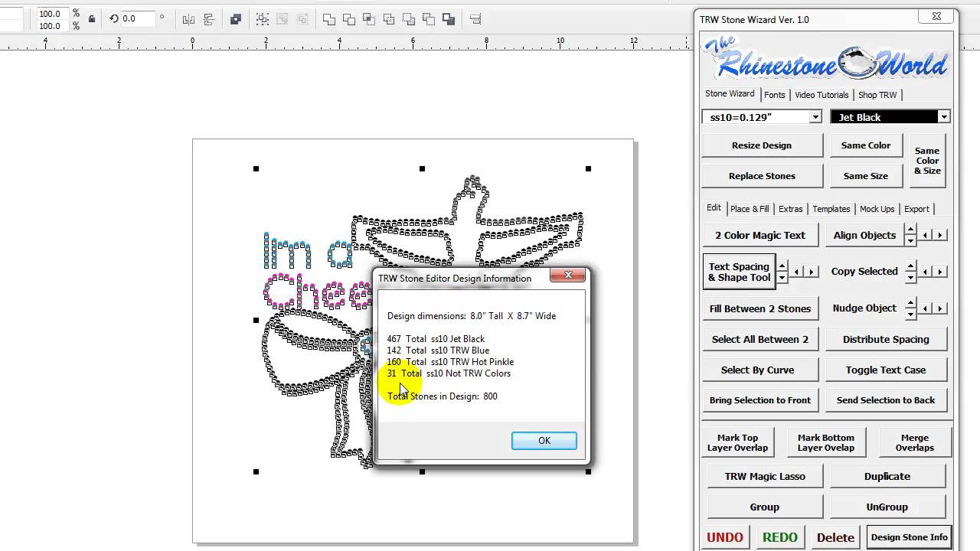Click the Combine objects icon

pyautogui.click(x=236, y=19)
